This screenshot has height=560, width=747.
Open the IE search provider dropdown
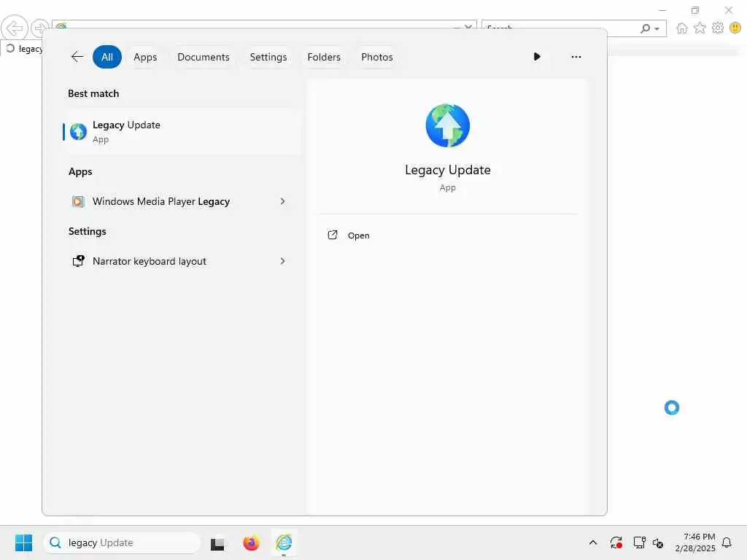(657, 29)
